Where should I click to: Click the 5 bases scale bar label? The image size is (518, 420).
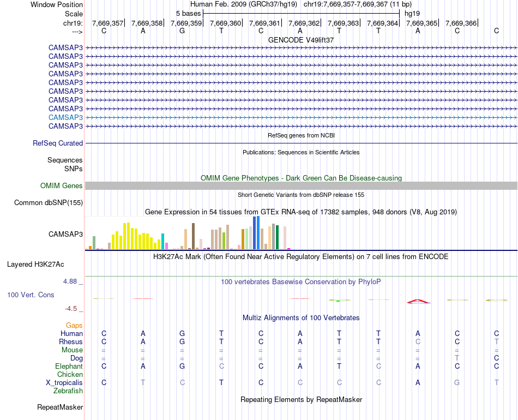[188, 14]
